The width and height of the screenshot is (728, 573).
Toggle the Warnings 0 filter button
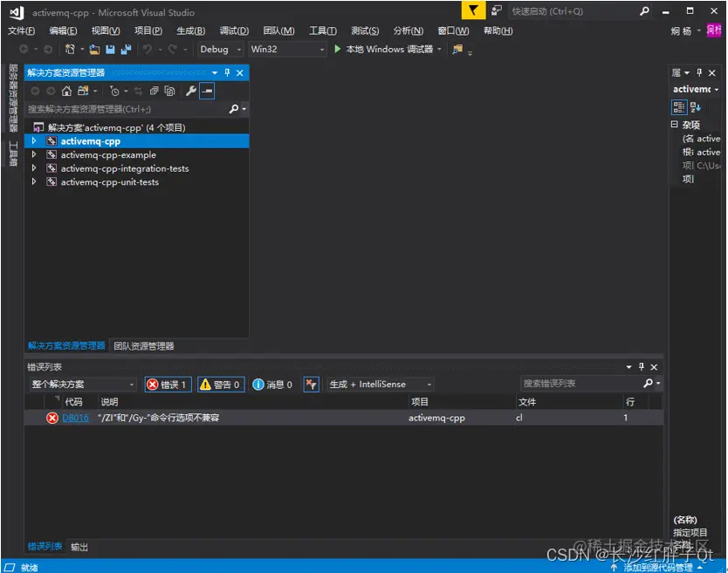click(221, 384)
